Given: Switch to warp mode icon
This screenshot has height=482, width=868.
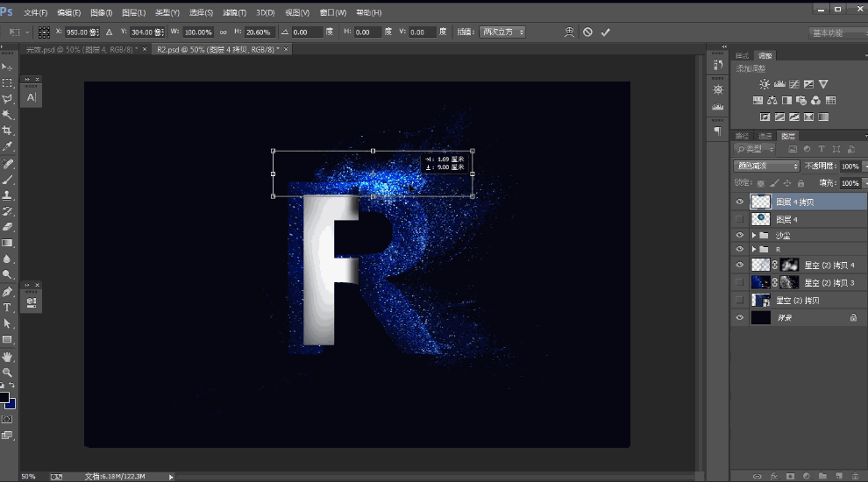Looking at the screenshot, I should coord(569,32).
